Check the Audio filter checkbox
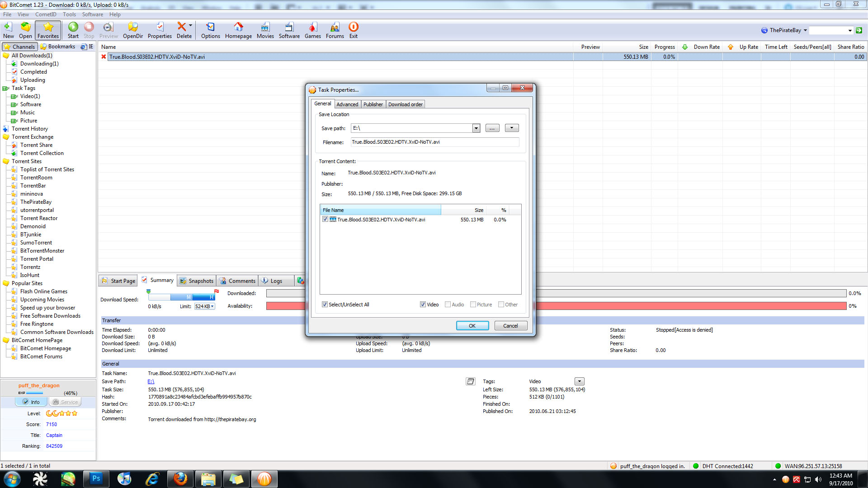 pos(448,305)
